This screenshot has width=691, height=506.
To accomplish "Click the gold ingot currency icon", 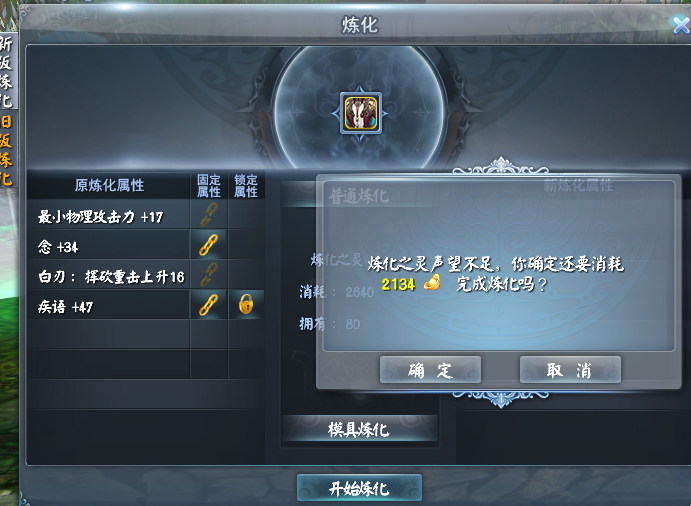I will [x=432, y=283].
